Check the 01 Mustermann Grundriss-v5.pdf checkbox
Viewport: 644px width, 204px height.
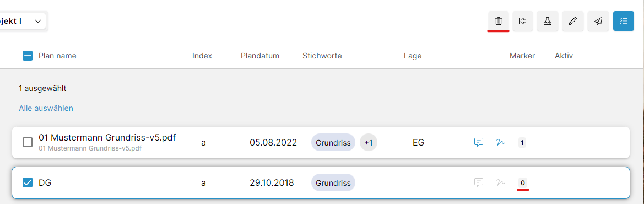point(28,143)
